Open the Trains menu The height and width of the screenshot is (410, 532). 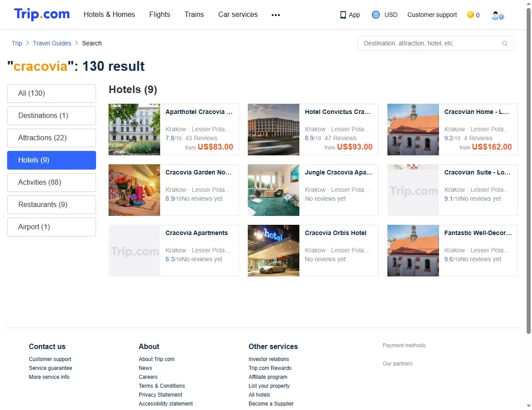194,14
